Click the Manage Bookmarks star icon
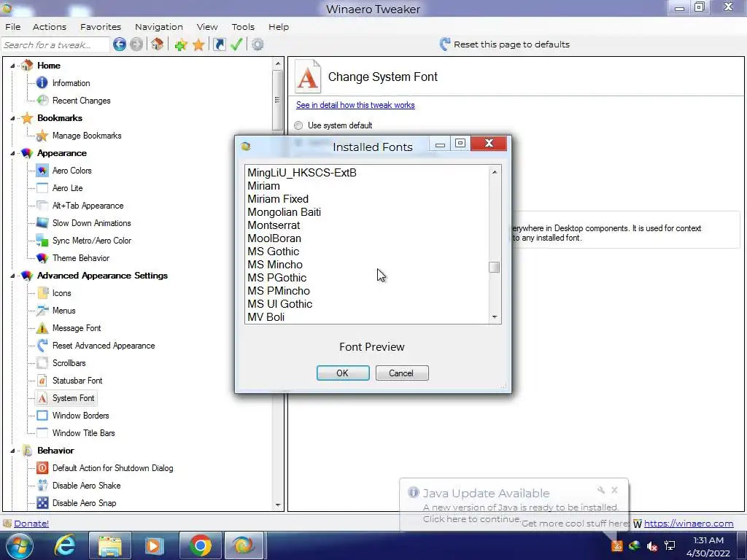The width and height of the screenshot is (747, 560). click(42, 136)
